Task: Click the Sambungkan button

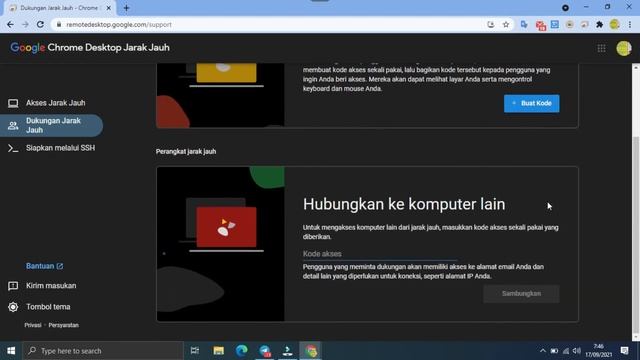Action: (x=521, y=293)
